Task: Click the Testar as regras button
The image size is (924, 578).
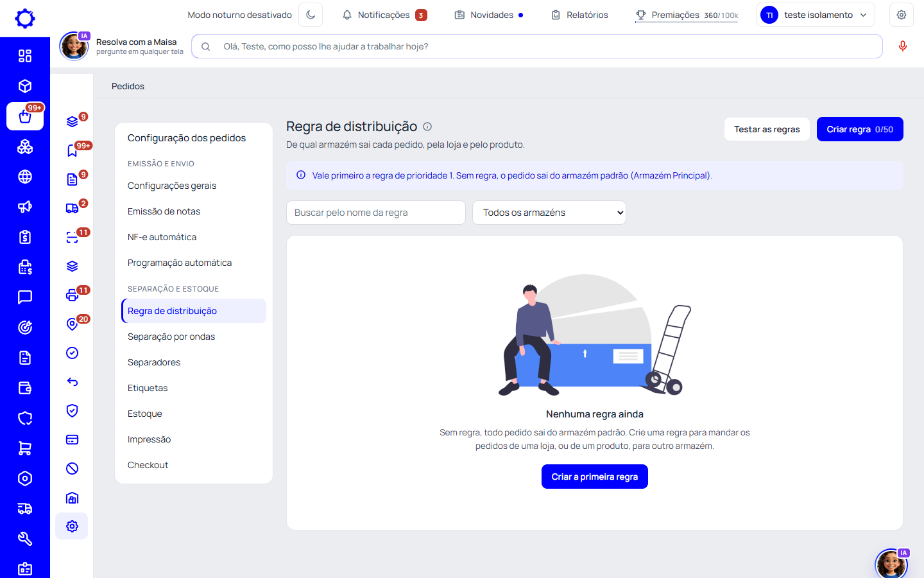Action: point(767,129)
